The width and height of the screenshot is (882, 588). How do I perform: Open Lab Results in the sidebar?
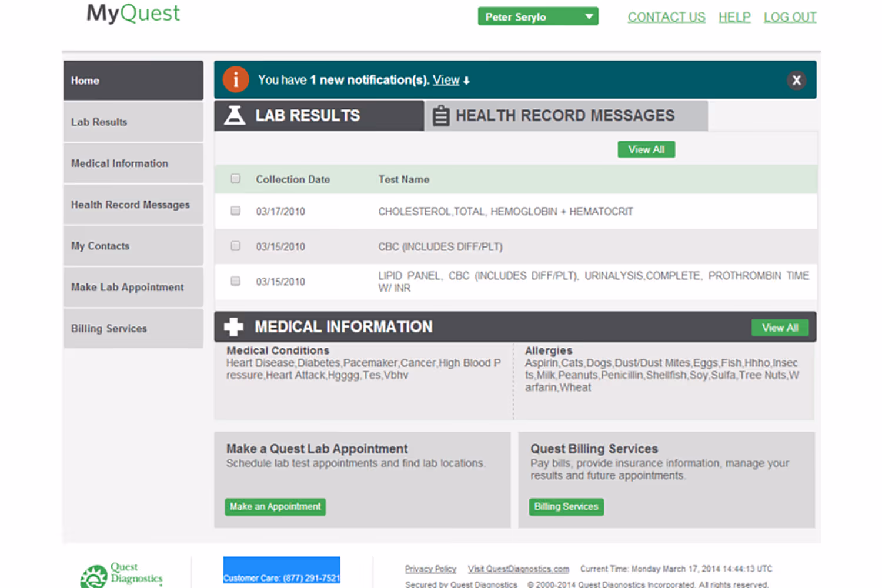click(133, 122)
